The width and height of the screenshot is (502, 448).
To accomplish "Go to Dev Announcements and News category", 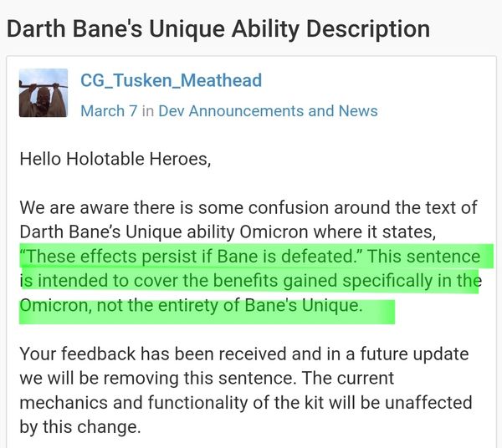I will [x=268, y=111].
